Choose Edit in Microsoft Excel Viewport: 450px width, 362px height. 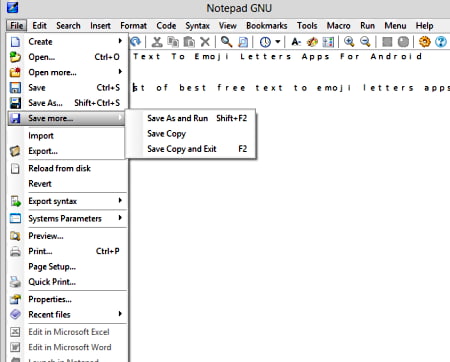click(x=67, y=332)
